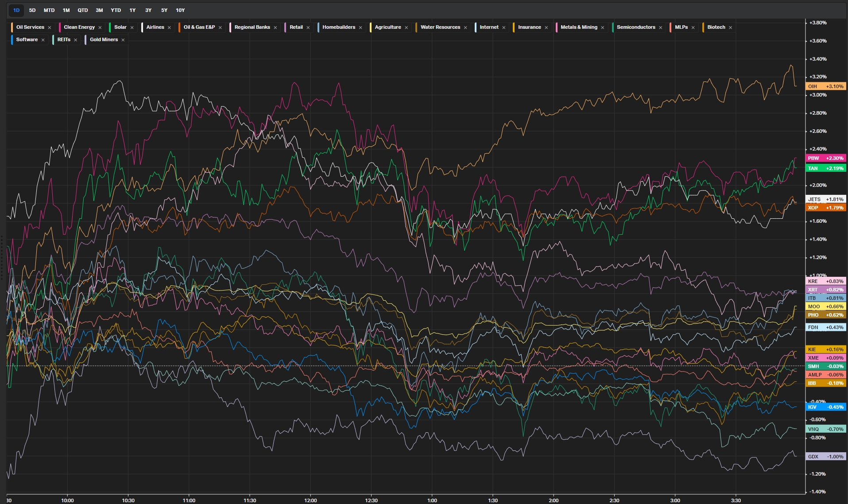Click the x next to Airlines
The height and width of the screenshot is (504, 848).
click(169, 27)
